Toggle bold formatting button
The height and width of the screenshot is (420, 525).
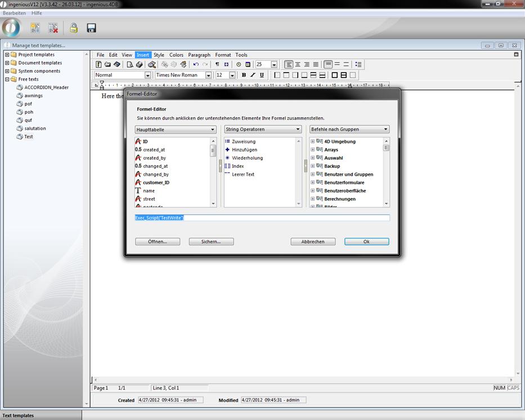click(x=244, y=75)
